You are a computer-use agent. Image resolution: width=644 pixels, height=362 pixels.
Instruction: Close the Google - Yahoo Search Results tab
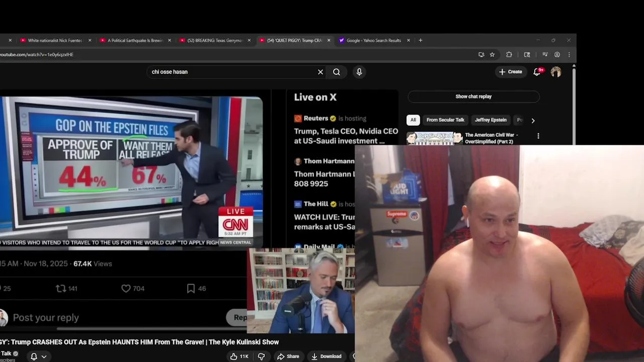(409, 40)
